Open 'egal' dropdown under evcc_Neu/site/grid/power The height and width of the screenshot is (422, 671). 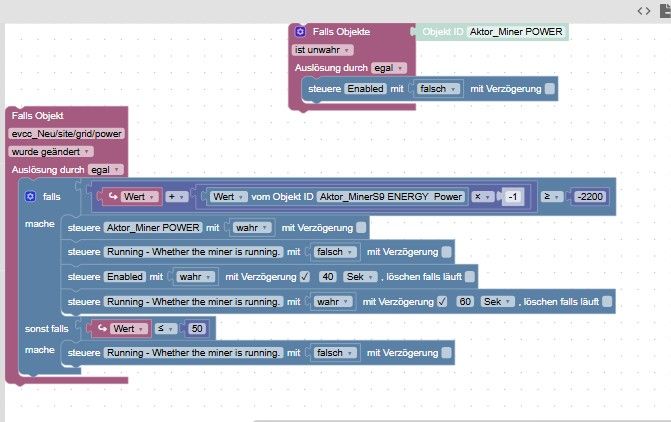click(106, 169)
